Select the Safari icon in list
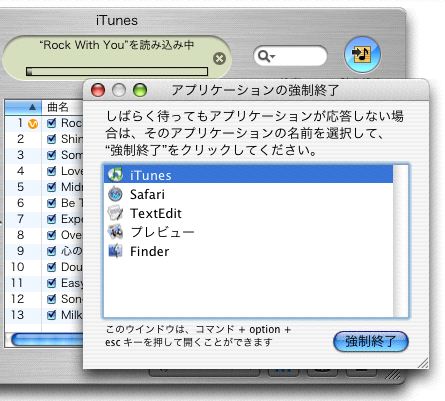445x401 pixels. click(115, 194)
